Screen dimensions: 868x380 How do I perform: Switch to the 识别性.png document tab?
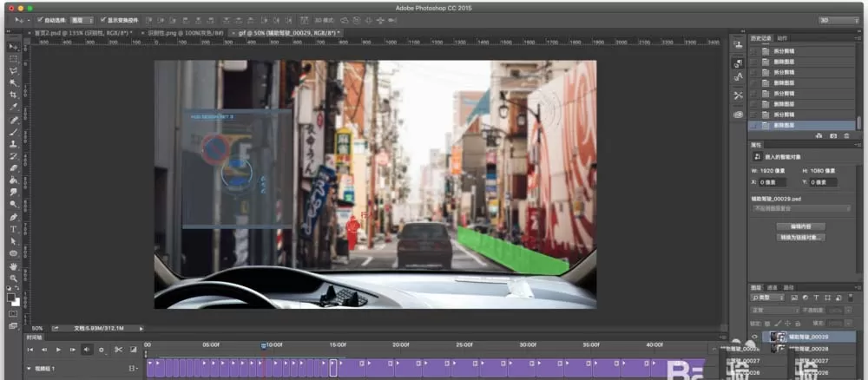186,33
